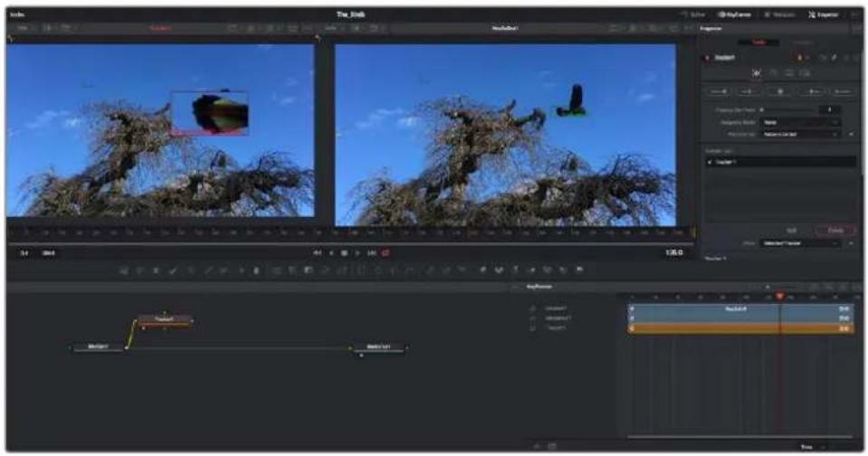Viewport: 868px width, 456px height.
Task: Toggle the Keyframes panel button in top bar
Action: pos(735,15)
